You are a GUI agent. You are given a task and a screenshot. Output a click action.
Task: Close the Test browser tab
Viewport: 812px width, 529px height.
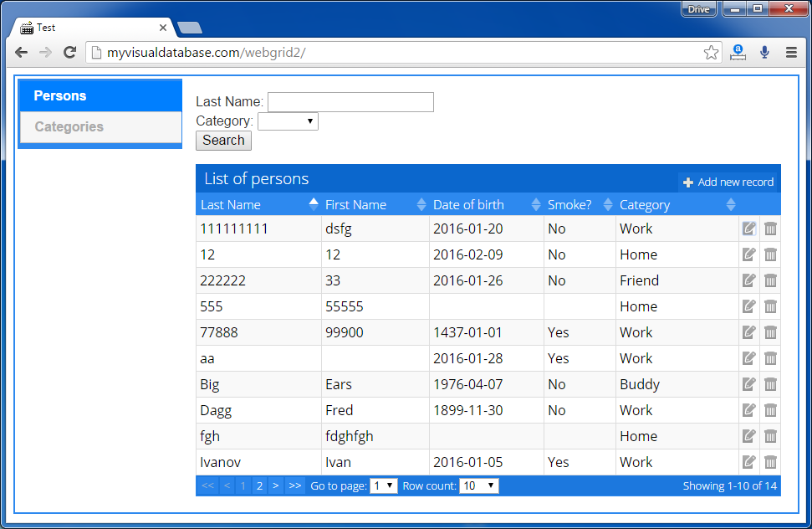click(x=163, y=28)
